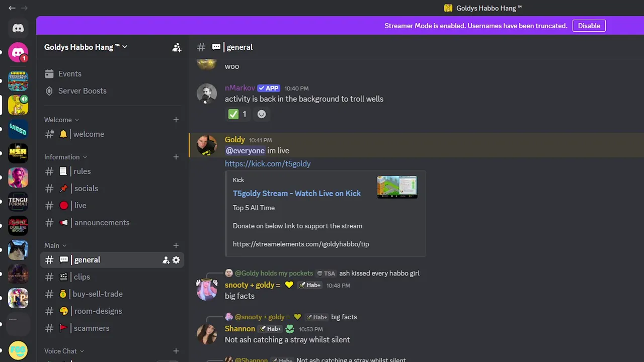Open the room-designs channel

coord(112,311)
